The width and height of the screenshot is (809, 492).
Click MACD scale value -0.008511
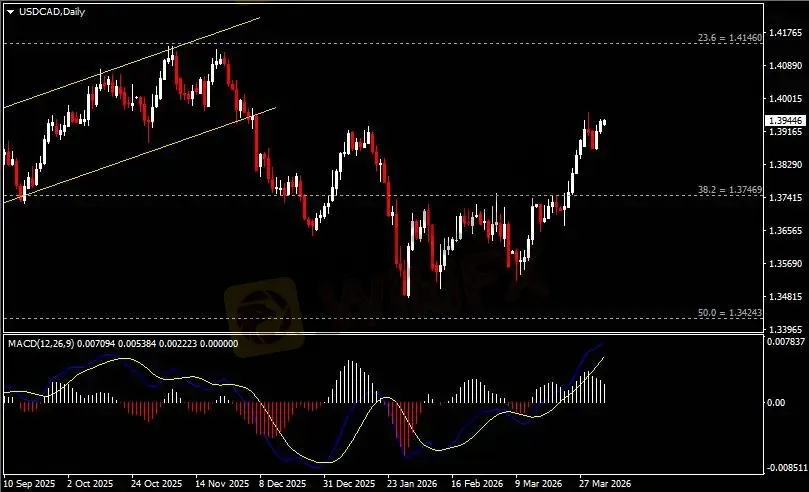coord(787,468)
